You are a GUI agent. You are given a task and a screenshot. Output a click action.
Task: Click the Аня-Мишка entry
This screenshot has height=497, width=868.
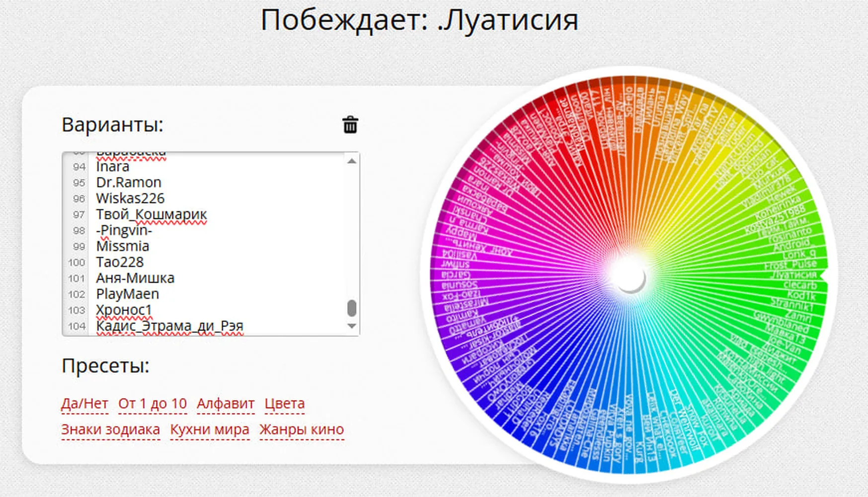(135, 278)
